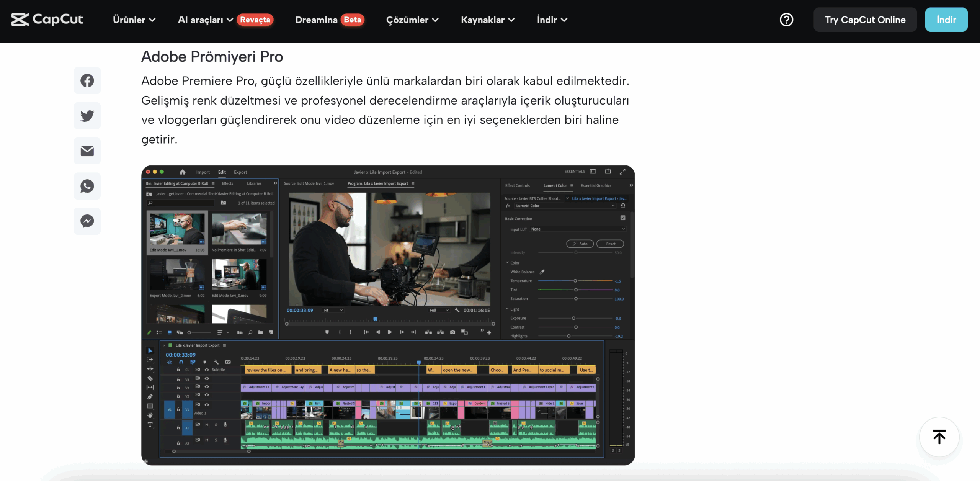Viewport: 980px width, 481px height.
Task: Select the Slip tool
Action: [150, 387]
